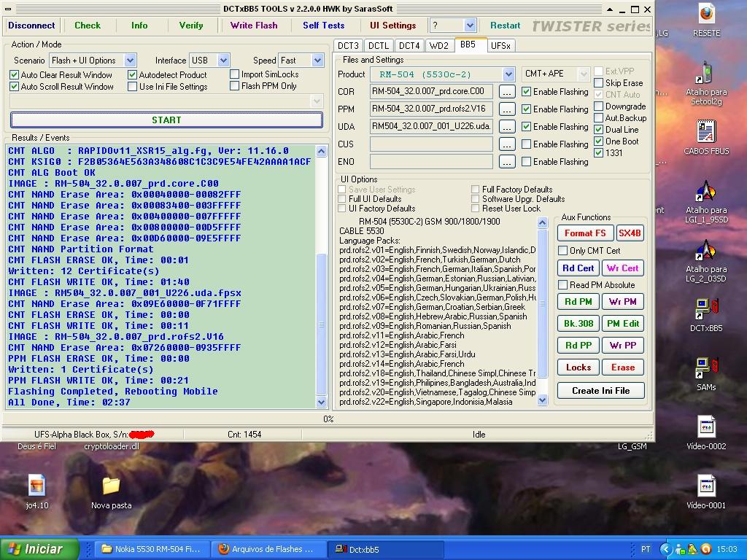The height and width of the screenshot is (560, 747).
Task: Select the BB5 tab
Action: tap(468, 44)
